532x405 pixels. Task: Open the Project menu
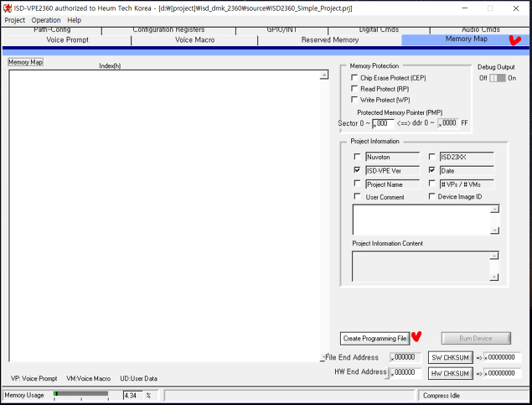14,20
